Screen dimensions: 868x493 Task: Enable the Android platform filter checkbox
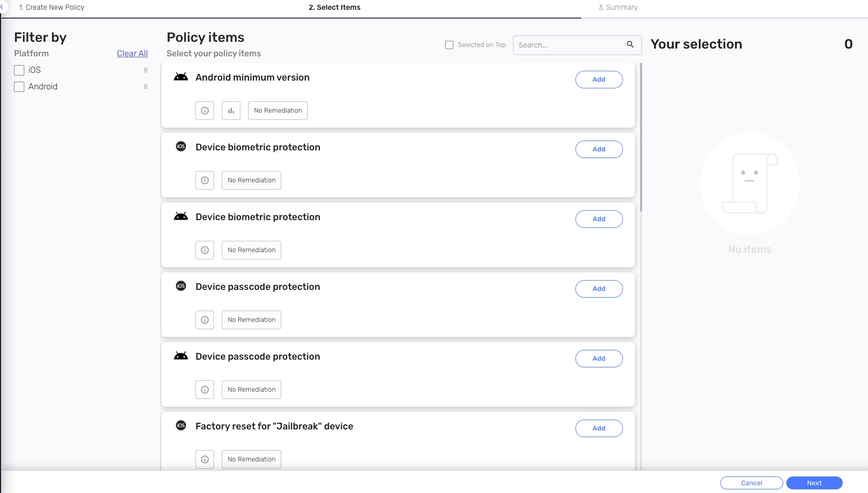point(19,87)
